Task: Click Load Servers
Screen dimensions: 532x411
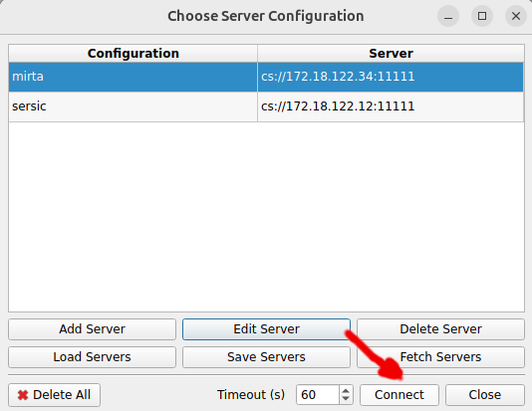Action: (x=93, y=357)
